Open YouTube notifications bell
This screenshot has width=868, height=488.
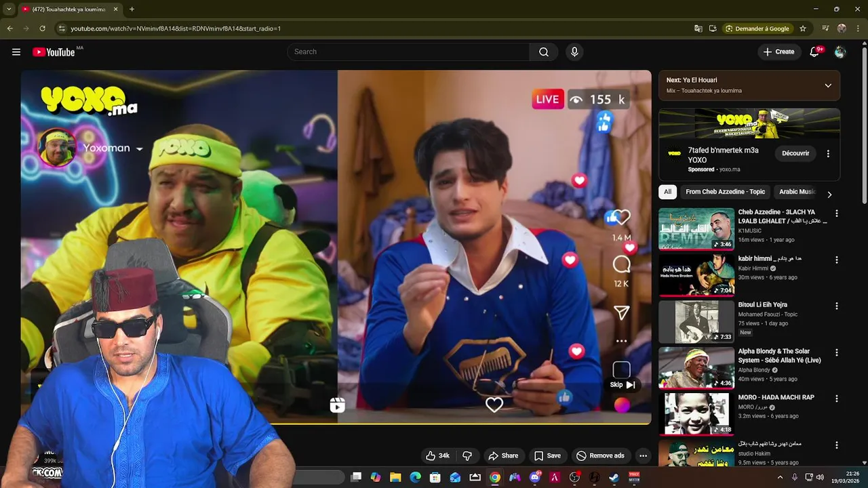(815, 52)
